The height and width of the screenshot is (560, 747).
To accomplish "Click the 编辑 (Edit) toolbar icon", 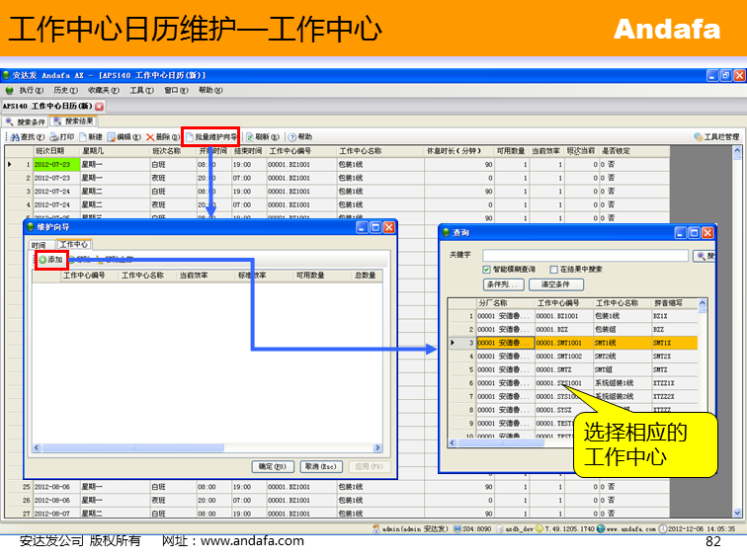I will click(124, 137).
